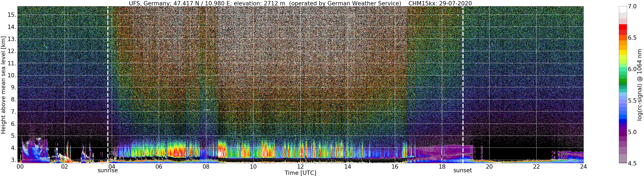Click the colorbar value '7.0'
This screenshot has height=177, width=644.
pyautogui.click(x=632, y=6)
